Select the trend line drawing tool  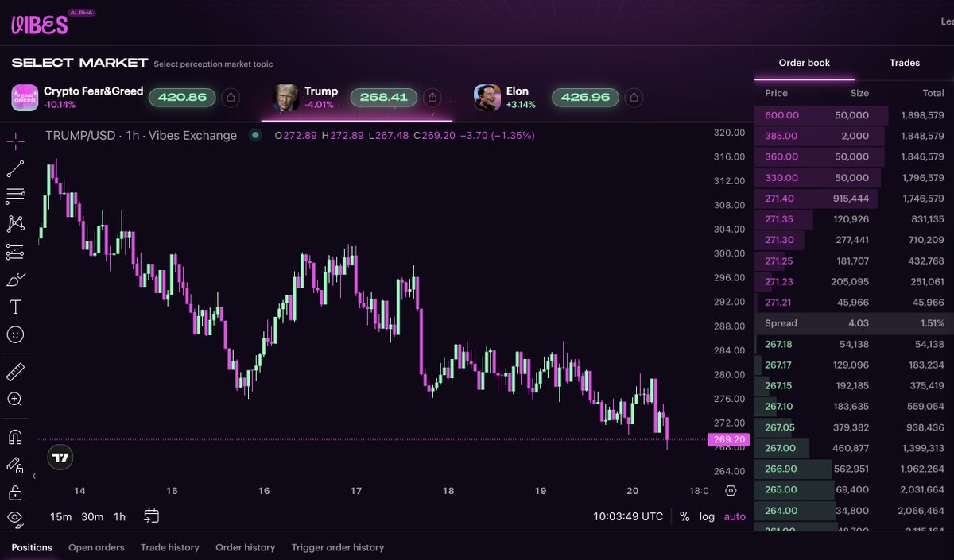click(15, 168)
